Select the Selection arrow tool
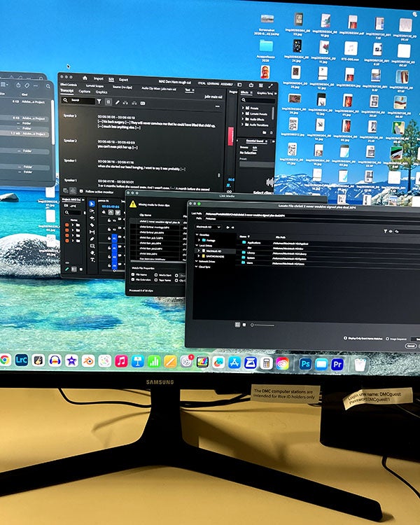Image resolution: width=420 pixels, height=525 pixels. pos(92,204)
